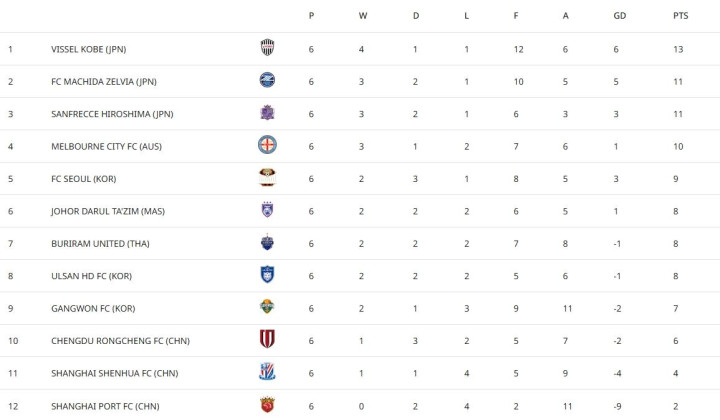Click the Buriram United club crest
This screenshot has height=420, width=720.
(x=267, y=243)
